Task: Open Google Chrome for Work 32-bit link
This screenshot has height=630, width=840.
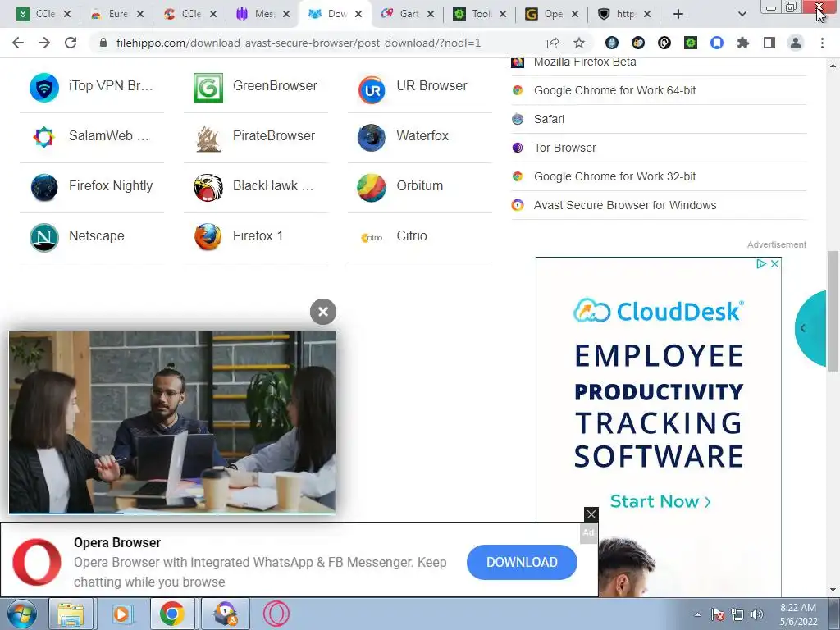Action: click(614, 177)
